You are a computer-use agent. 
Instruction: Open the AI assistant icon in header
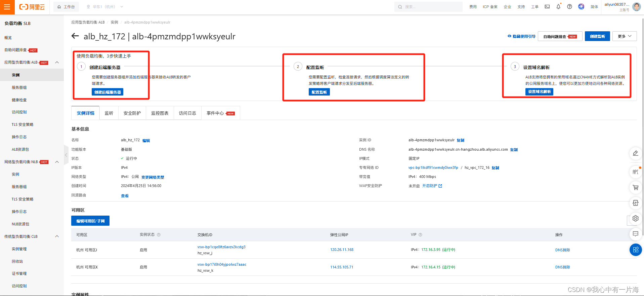click(581, 7)
